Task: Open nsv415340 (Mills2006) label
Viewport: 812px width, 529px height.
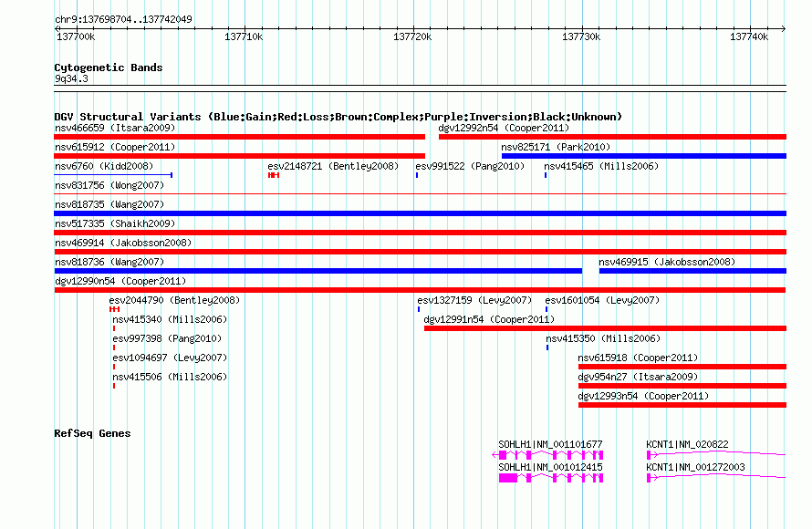Action: tap(170, 319)
